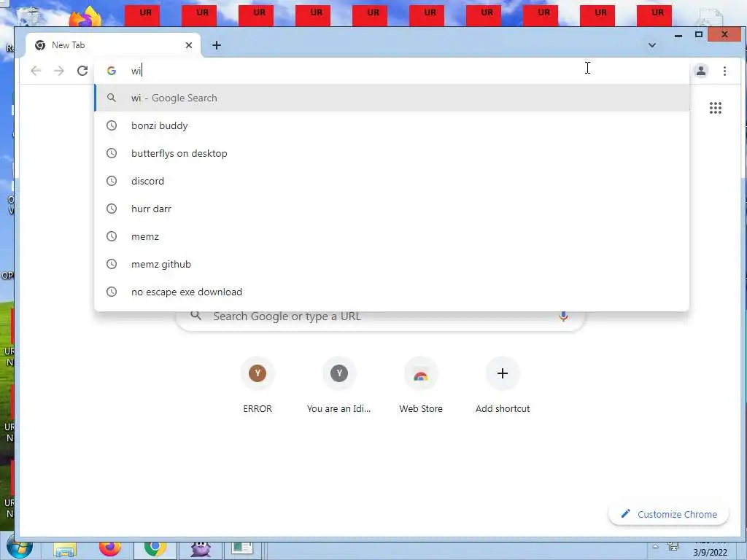The width and height of the screenshot is (747, 560).
Task: Open a new tab with the plus button
Action: (216, 45)
